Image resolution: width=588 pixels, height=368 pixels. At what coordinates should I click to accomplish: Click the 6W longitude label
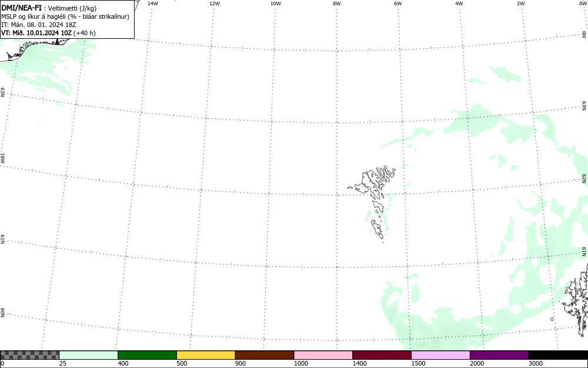pos(398,4)
